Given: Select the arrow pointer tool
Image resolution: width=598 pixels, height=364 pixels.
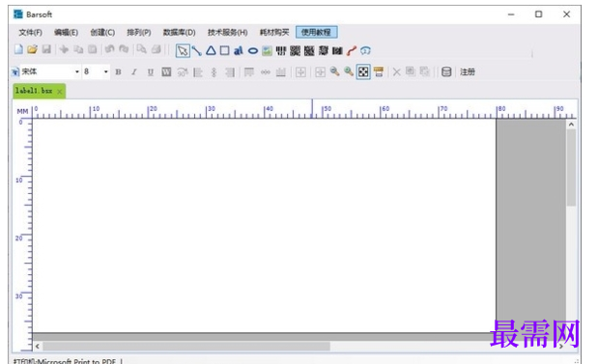Looking at the screenshot, I should pos(183,51).
